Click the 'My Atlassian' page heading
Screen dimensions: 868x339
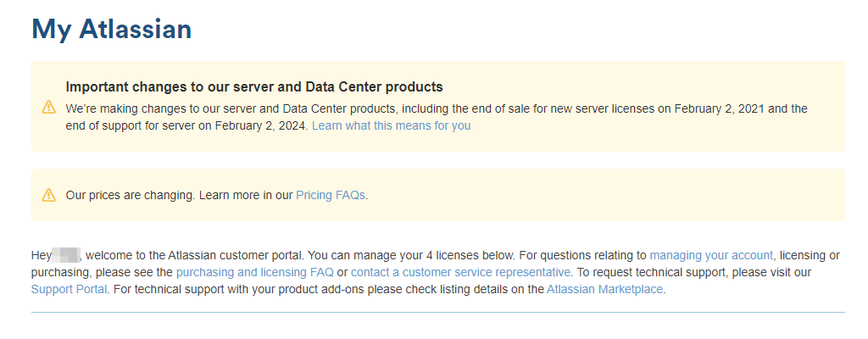111,29
